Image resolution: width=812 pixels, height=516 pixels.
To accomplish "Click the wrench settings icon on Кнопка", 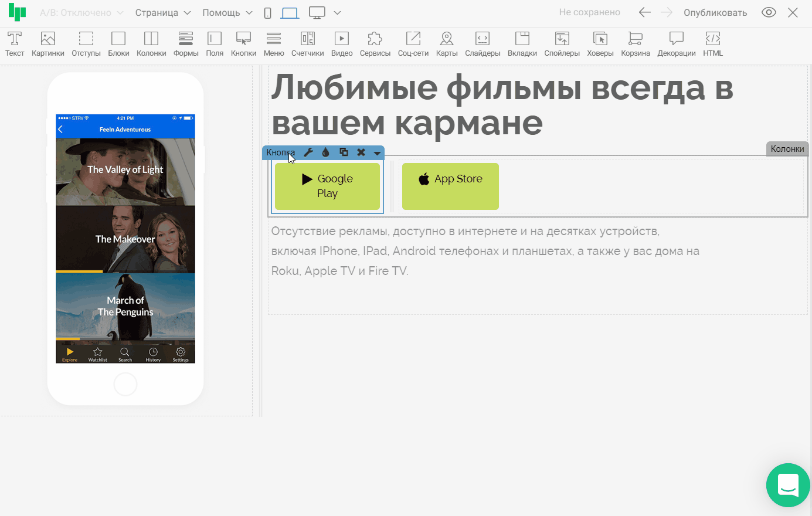I will pos(308,152).
